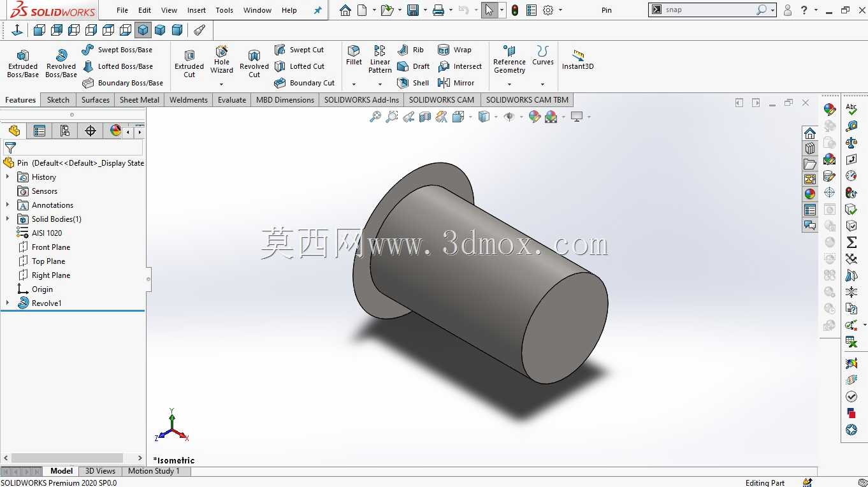Open the 3D Views bottom tab

pyautogui.click(x=101, y=471)
